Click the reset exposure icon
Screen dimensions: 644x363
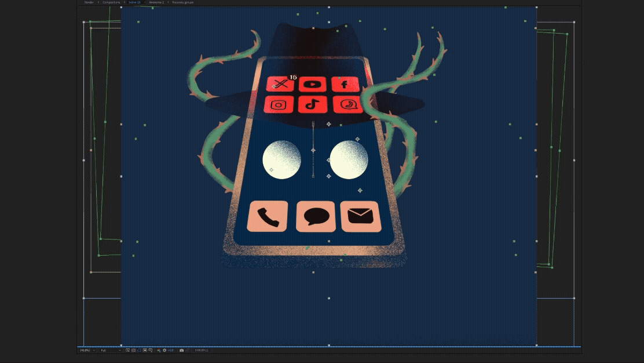point(164,350)
